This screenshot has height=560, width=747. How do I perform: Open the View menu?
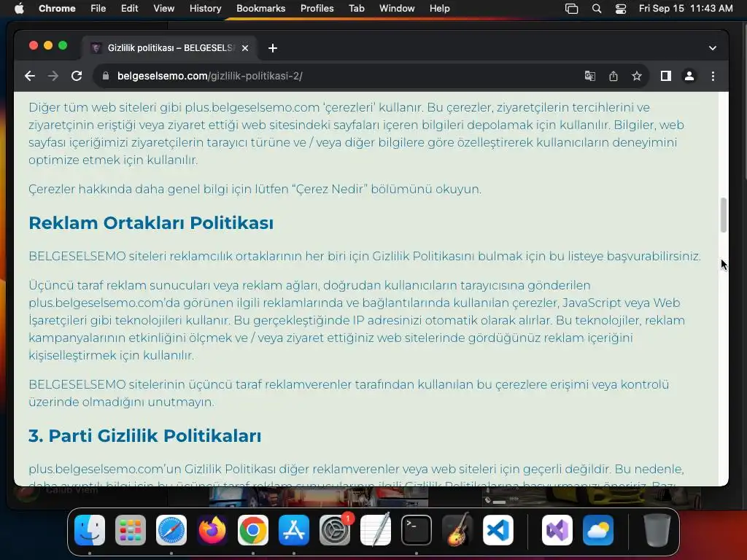point(163,8)
